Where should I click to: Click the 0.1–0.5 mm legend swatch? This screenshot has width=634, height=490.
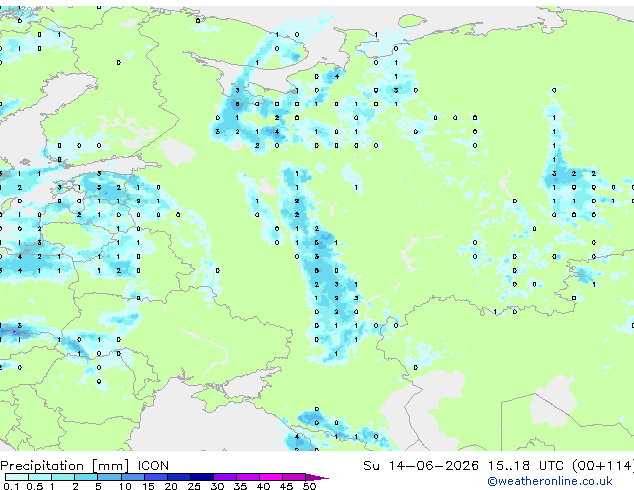tap(17, 477)
